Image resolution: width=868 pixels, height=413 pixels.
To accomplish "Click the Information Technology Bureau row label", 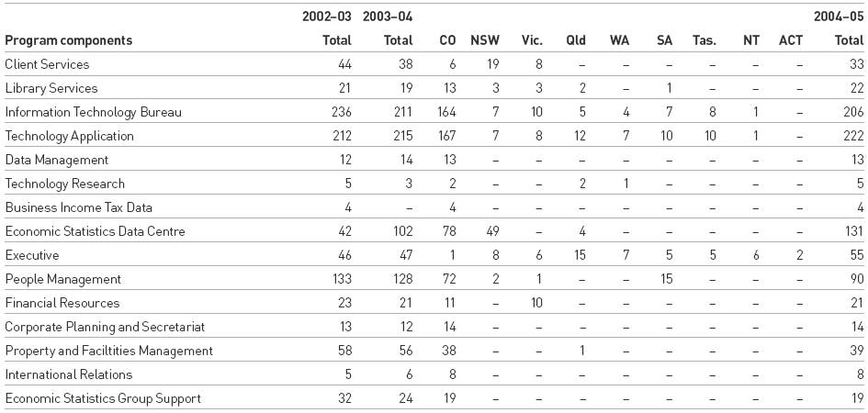I will pyautogui.click(x=94, y=112).
